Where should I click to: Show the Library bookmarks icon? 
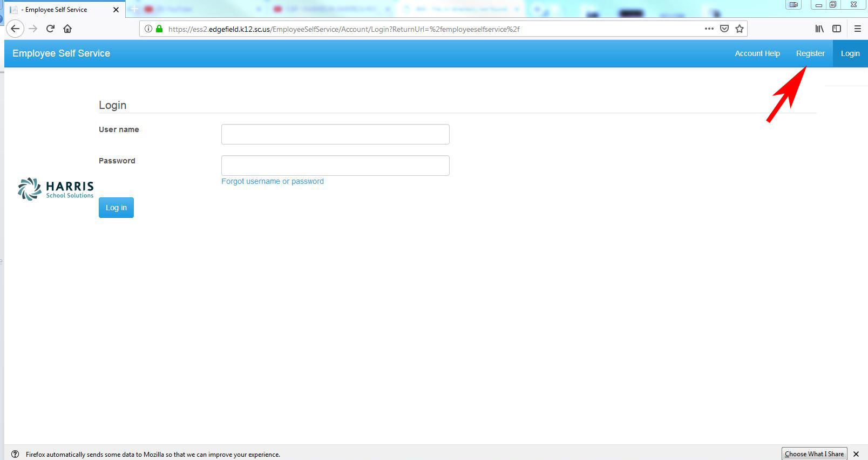click(819, 29)
